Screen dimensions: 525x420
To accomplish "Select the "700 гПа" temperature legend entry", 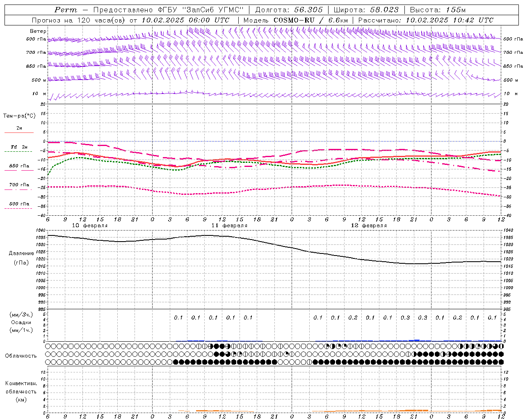I will point(19,185).
